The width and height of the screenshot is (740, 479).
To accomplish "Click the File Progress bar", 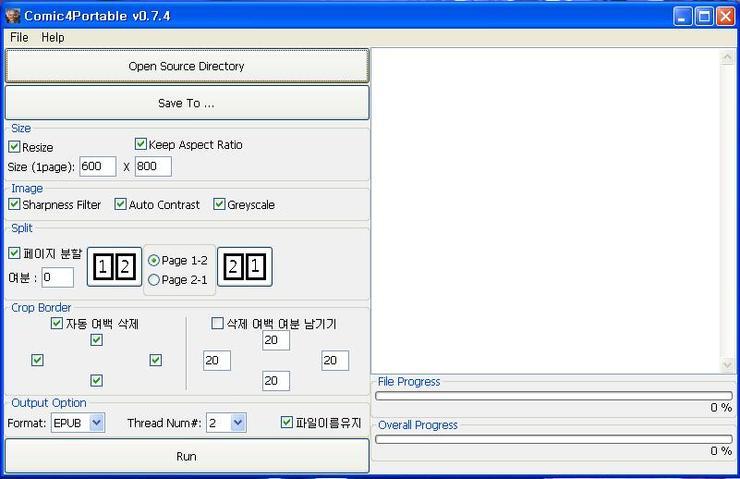I will point(553,396).
